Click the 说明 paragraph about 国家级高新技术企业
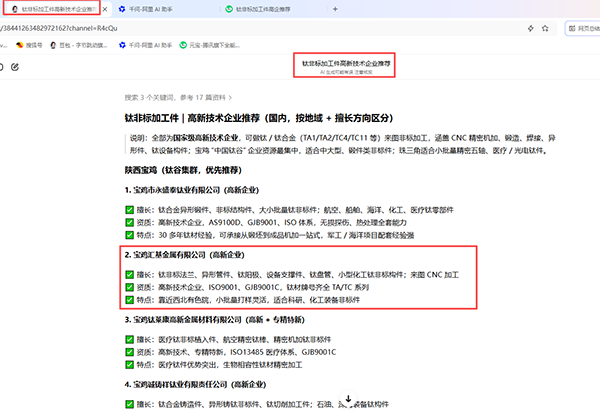This screenshot has height=410, width=600. [342, 144]
